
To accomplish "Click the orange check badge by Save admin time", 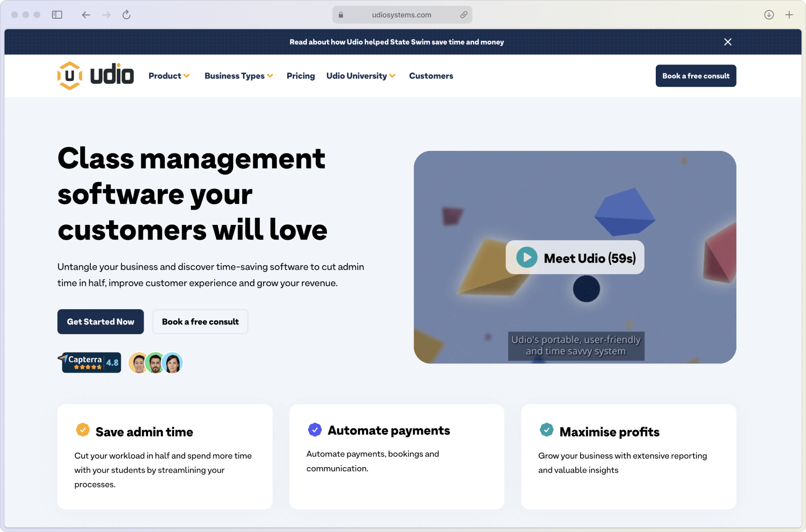I will click(x=83, y=429).
